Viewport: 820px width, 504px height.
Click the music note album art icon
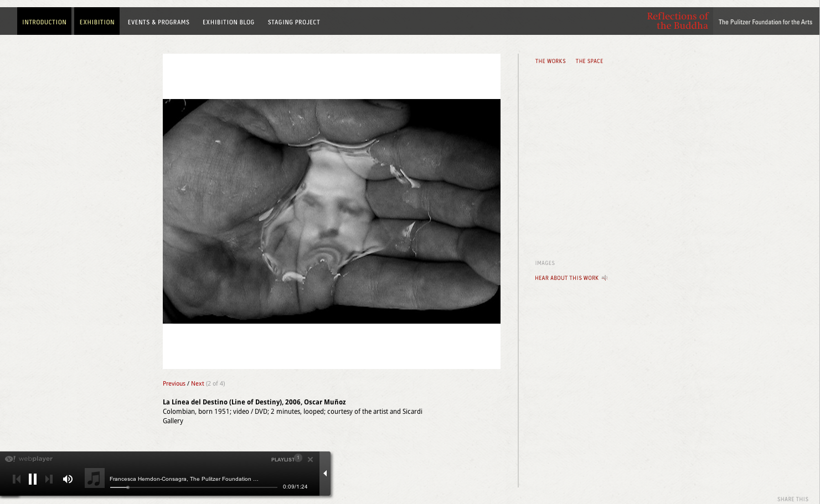(x=95, y=478)
